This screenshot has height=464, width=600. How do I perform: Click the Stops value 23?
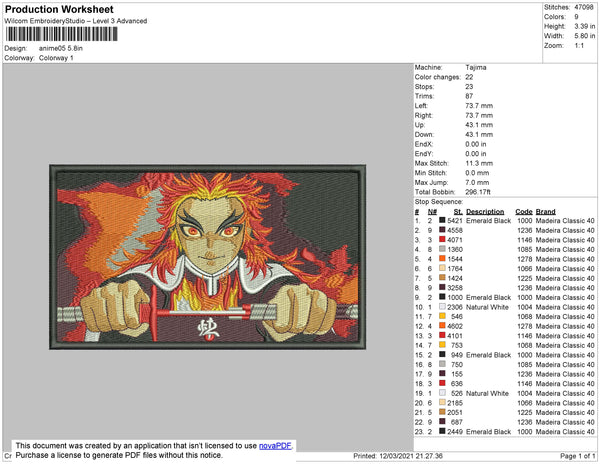[x=470, y=87]
